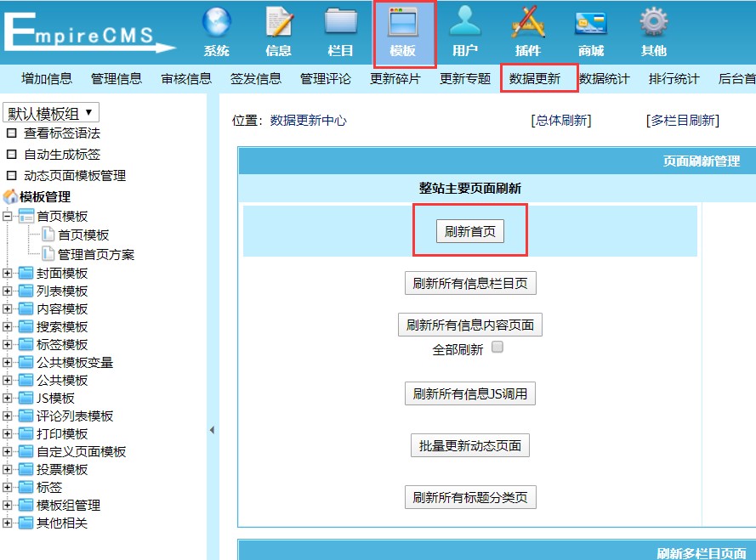Open 查看标签语法 in the sidebar
The width and height of the screenshot is (756, 560).
pos(62,133)
